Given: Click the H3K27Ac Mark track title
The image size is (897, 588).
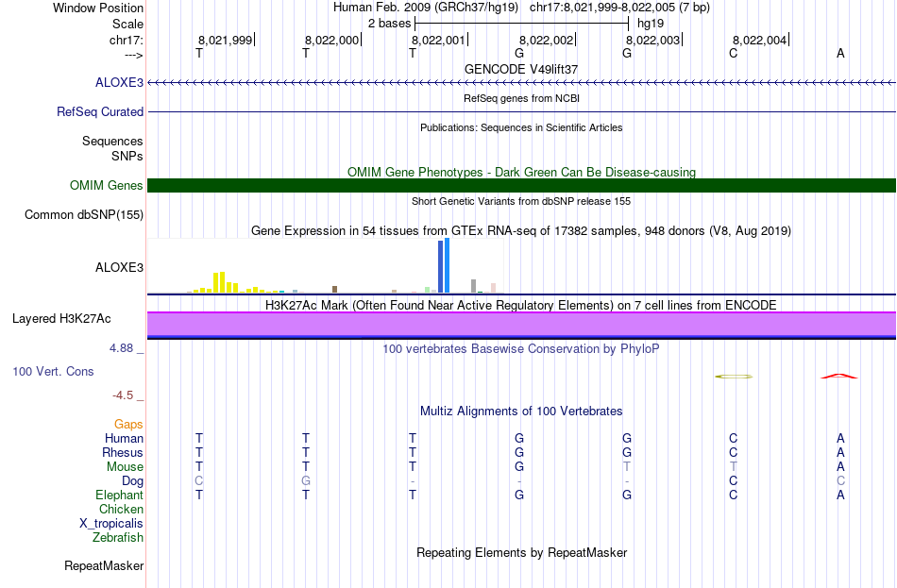Looking at the screenshot, I should (x=521, y=306).
